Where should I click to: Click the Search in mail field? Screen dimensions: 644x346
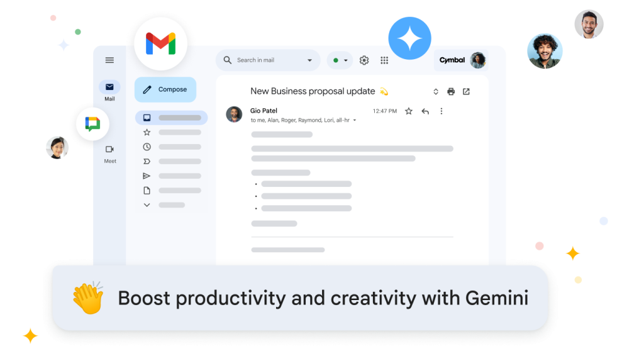268,60
